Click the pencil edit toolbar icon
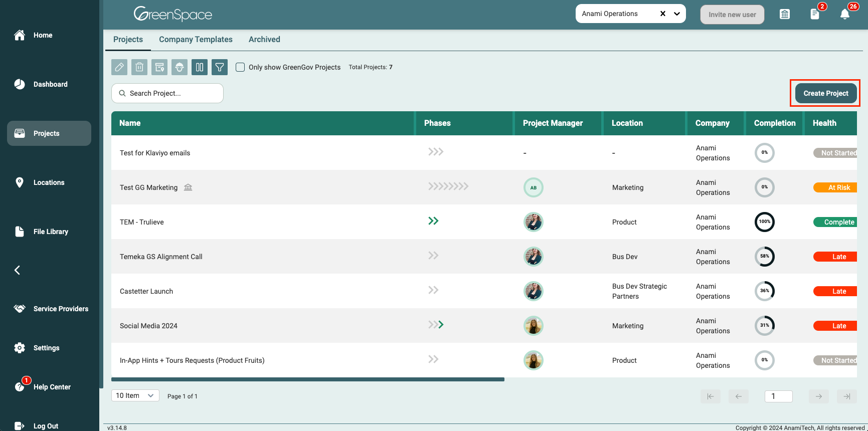 click(x=119, y=67)
